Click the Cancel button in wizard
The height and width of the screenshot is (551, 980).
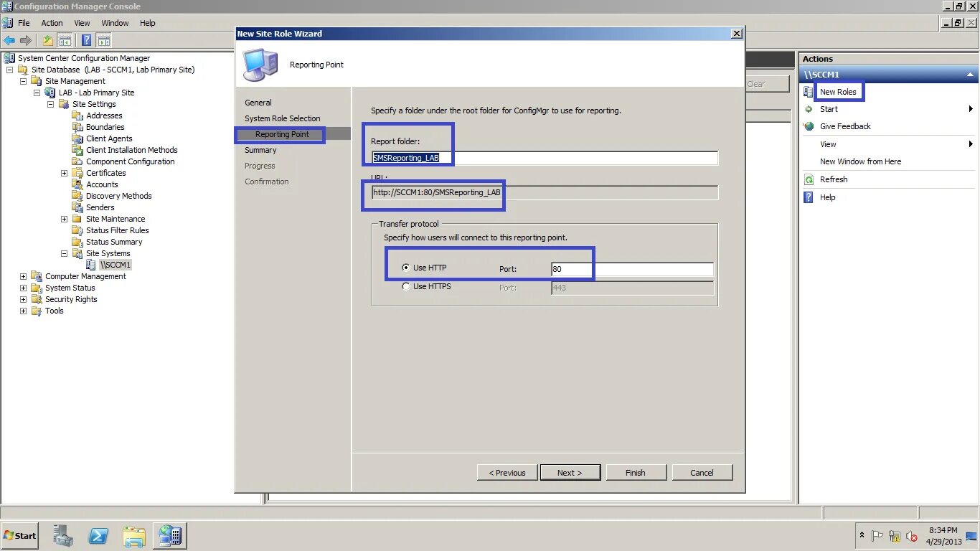702,473
